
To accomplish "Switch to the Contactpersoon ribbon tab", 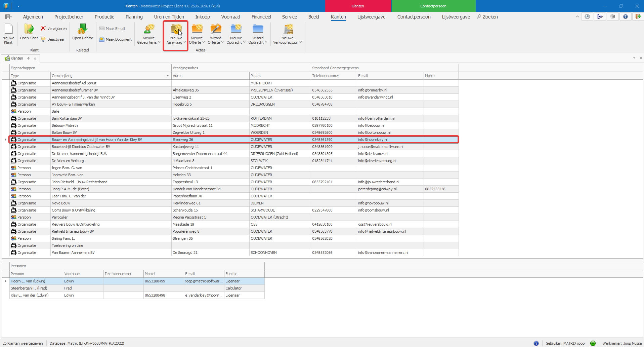I will (414, 17).
